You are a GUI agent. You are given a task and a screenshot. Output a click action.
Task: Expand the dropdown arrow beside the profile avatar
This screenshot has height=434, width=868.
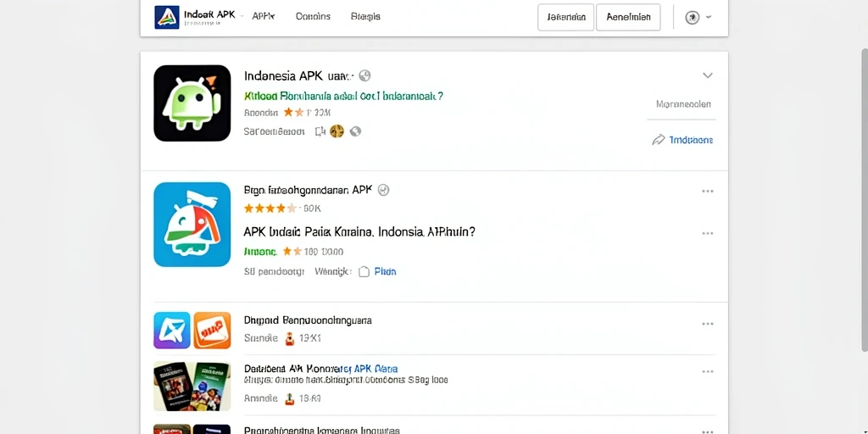coord(709,17)
